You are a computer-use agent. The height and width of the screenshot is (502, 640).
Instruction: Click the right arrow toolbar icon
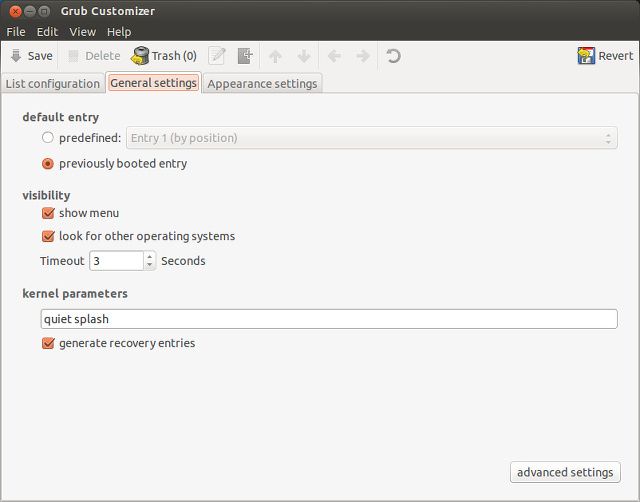(363, 56)
